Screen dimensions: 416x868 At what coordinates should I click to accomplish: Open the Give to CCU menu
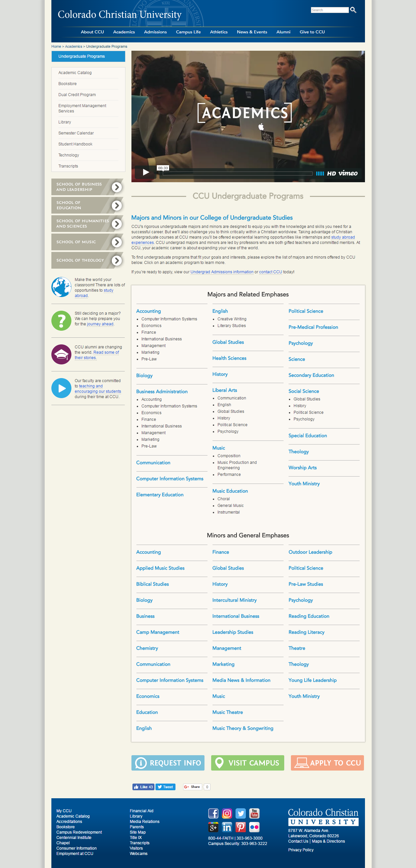point(312,32)
